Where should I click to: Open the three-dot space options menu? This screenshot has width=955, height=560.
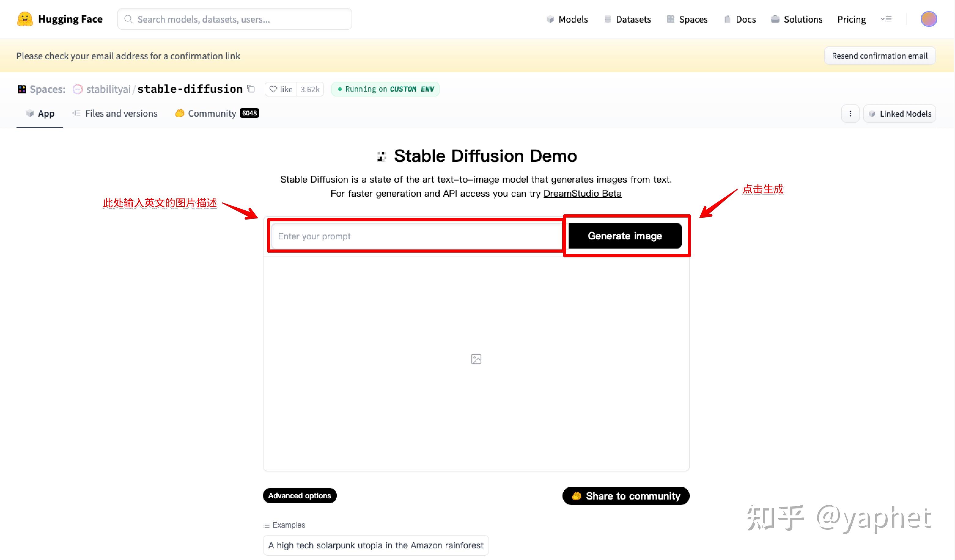[850, 114]
